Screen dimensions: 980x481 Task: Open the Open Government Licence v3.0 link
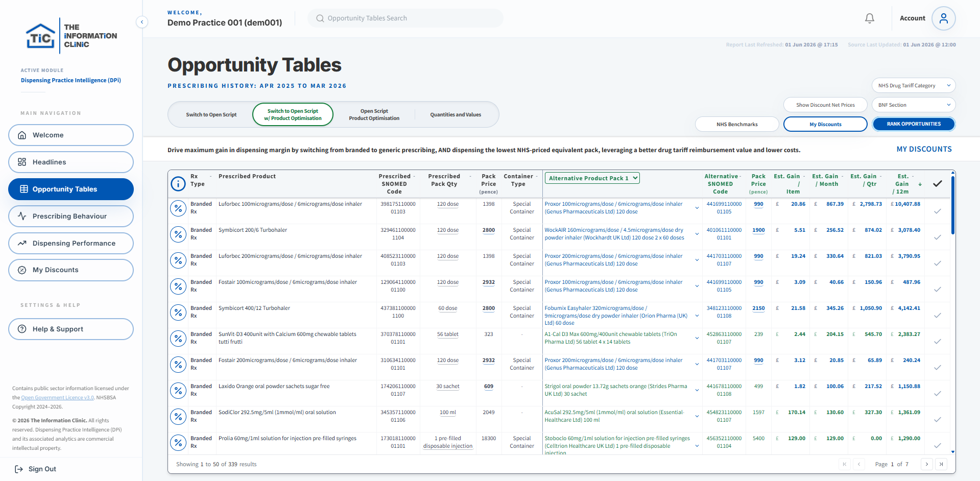click(x=57, y=398)
